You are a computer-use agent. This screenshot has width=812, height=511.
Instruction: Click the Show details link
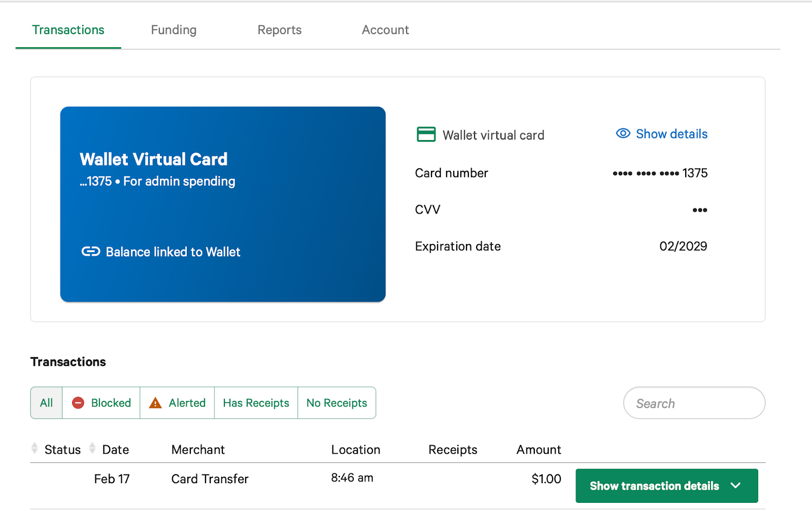tap(671, 134)
